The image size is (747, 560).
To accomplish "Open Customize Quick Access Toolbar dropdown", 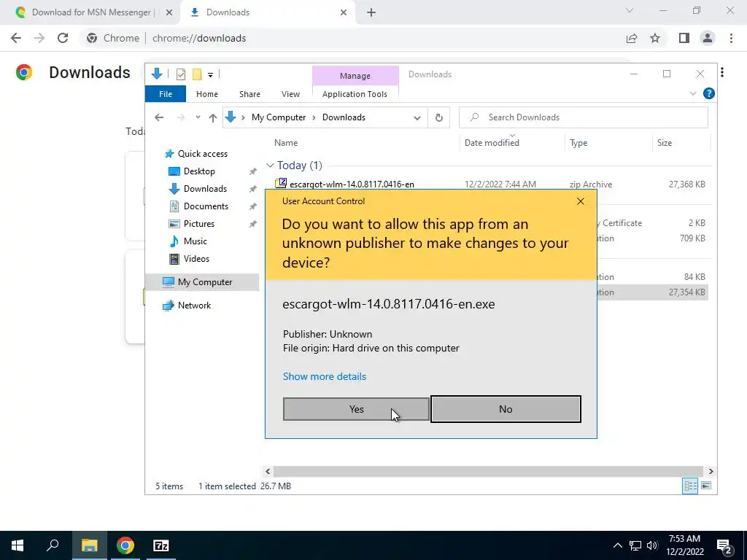I will pyautogui.click(x=210, y=74).
